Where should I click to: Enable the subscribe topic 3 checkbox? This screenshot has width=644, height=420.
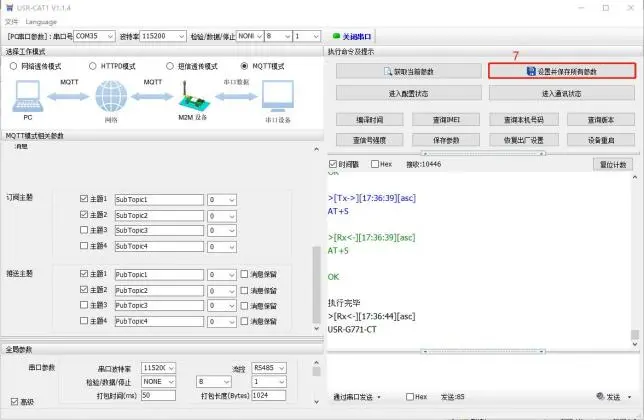point(84,230)
